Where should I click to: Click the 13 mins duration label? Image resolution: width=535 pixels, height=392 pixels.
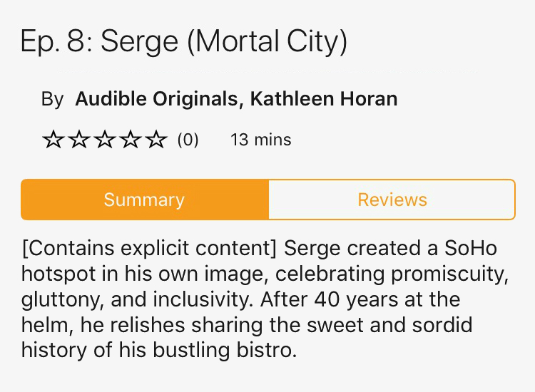260,140
